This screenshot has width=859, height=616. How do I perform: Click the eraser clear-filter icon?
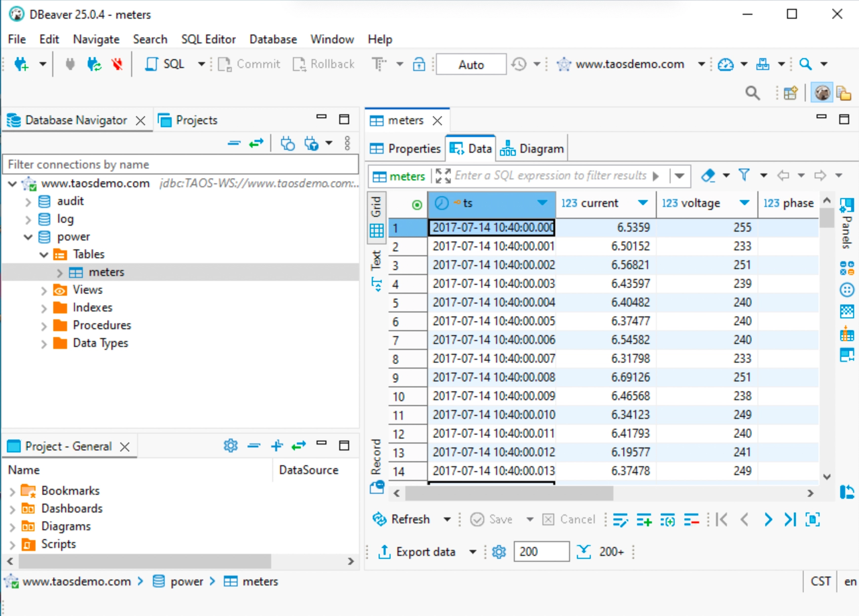click(708, 175)
